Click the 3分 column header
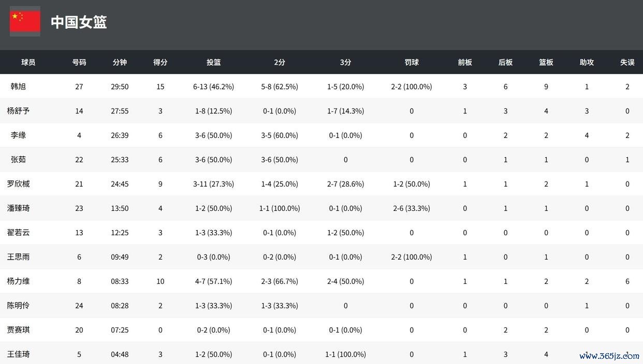The image size is (643, 364). (346, 62)
